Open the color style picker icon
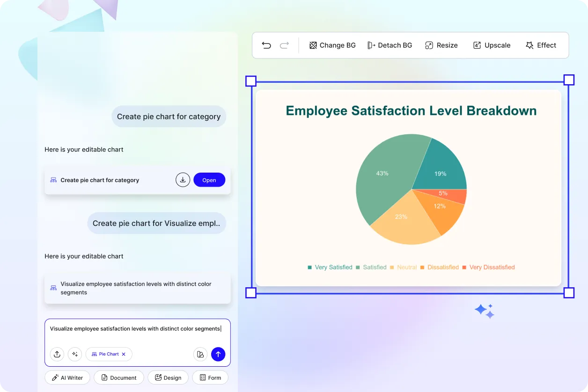 200,354
